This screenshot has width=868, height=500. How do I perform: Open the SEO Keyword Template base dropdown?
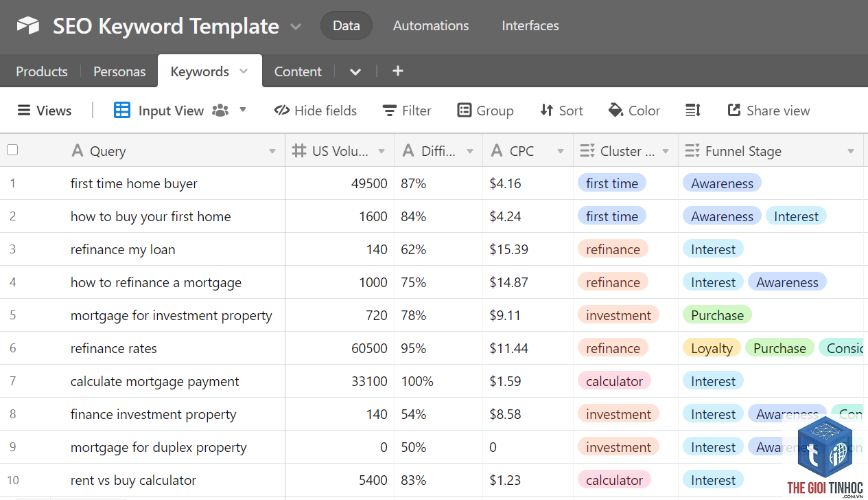296,27
